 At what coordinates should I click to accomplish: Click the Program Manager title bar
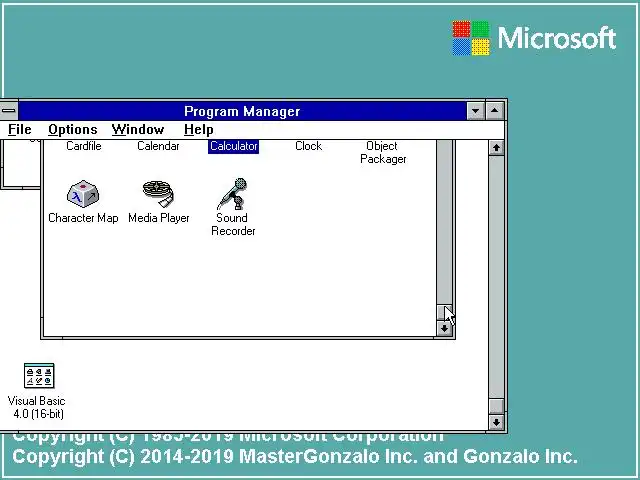[x=242, y=111]
